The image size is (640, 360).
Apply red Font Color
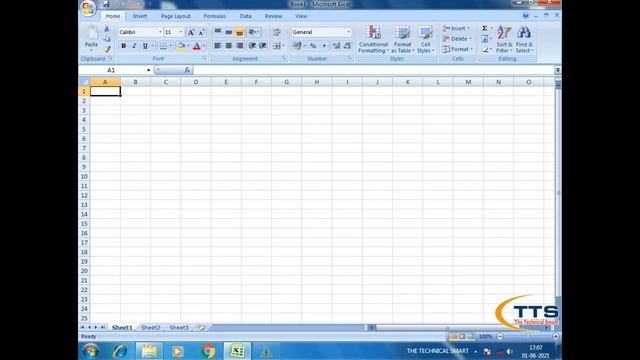point(197,46)
